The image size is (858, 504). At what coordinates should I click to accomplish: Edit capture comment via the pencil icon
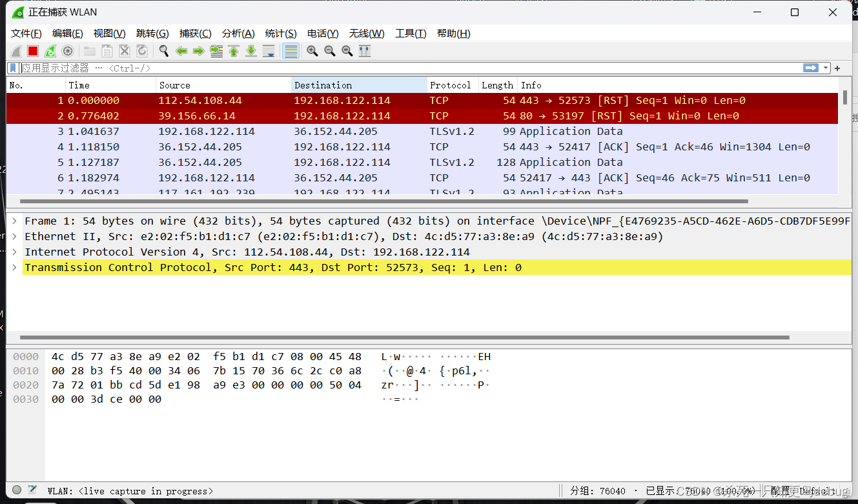pyautogui.click(x=32, y=490)
